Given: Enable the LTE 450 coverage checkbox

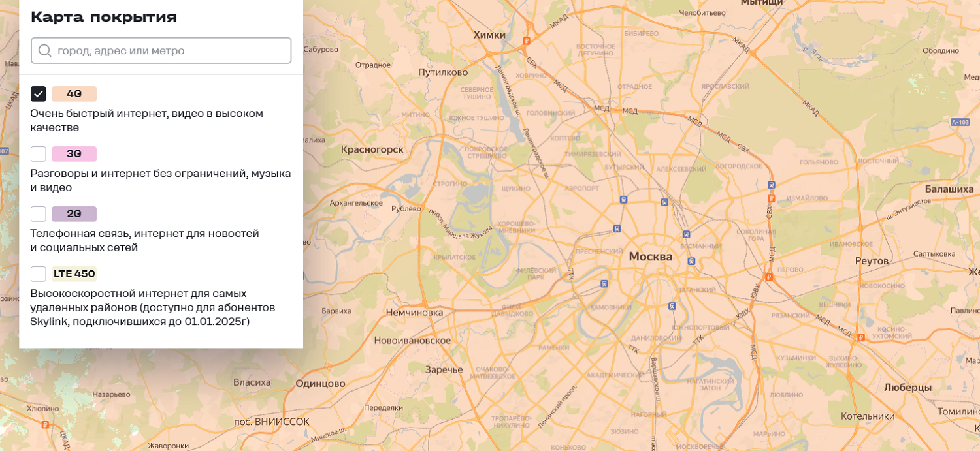Looking at the screenshot, I should tap(39, 274).
